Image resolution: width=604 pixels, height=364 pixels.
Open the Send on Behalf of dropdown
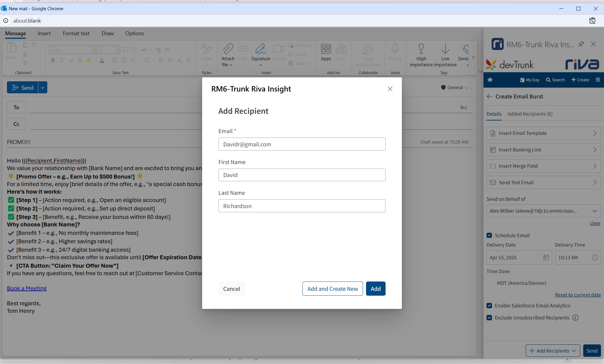pos(543,211)
